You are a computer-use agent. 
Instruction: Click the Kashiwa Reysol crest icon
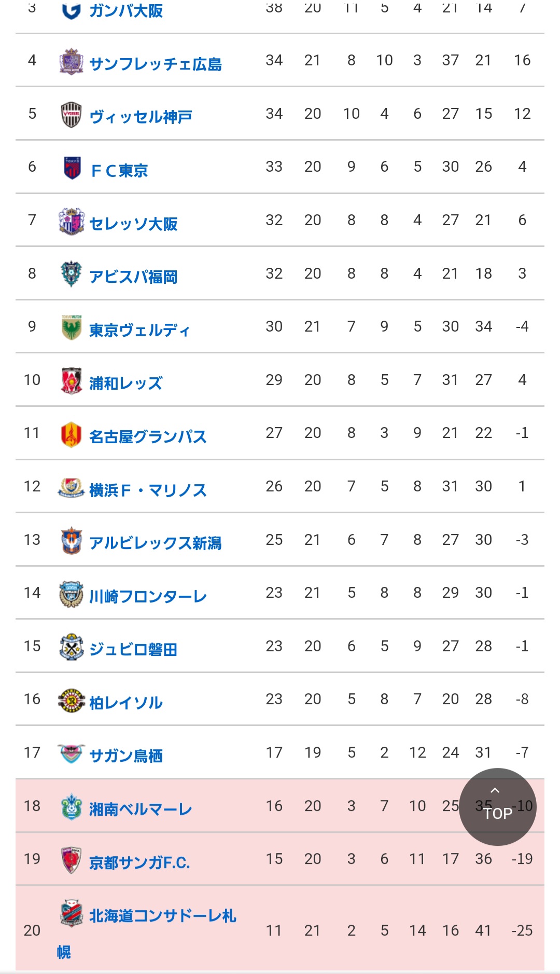(72, 701)
